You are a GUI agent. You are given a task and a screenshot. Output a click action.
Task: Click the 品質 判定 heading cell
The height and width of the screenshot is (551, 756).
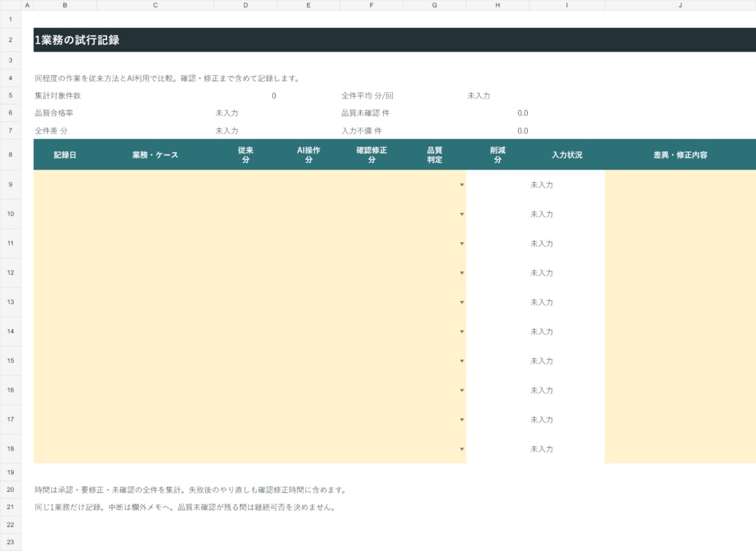coord(434,155)
